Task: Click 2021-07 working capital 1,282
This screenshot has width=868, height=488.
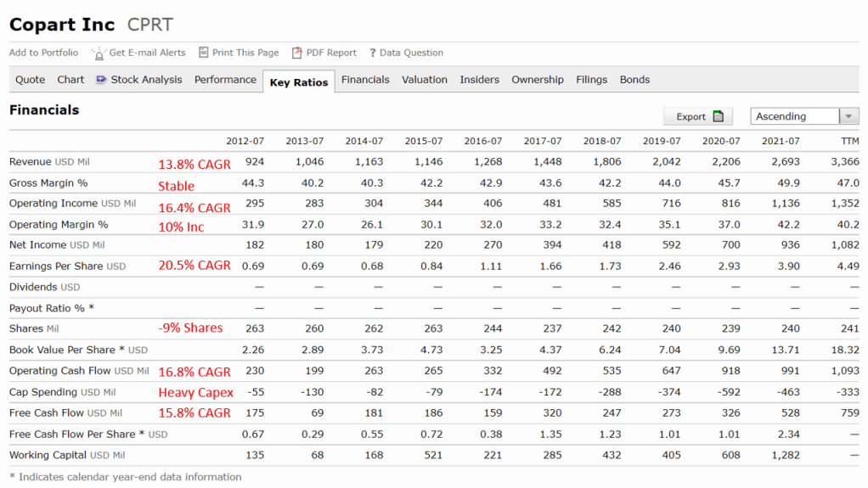Action: 786,456
